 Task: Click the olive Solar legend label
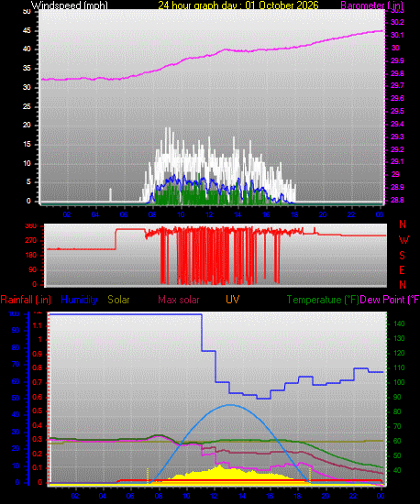(118, 300)
